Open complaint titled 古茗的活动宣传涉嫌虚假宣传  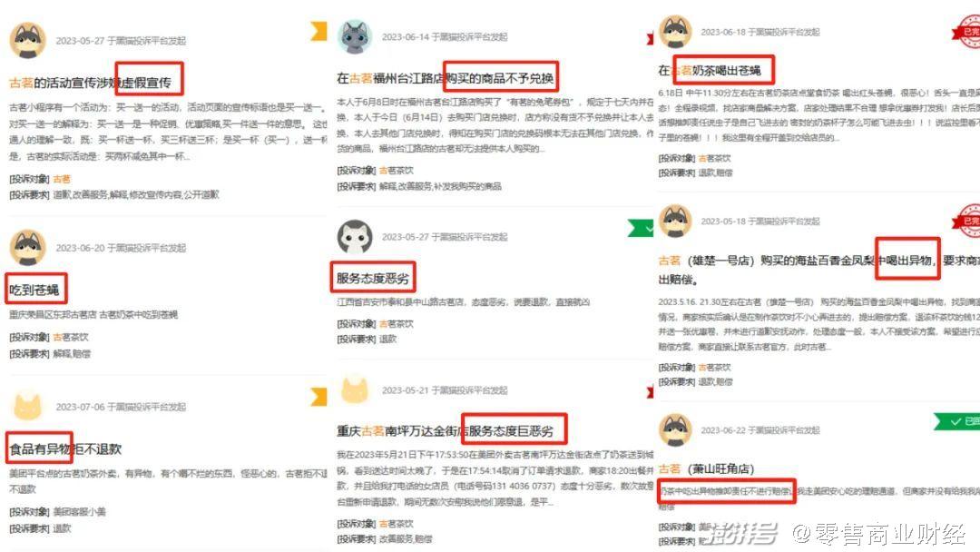(x=90, y=83)
